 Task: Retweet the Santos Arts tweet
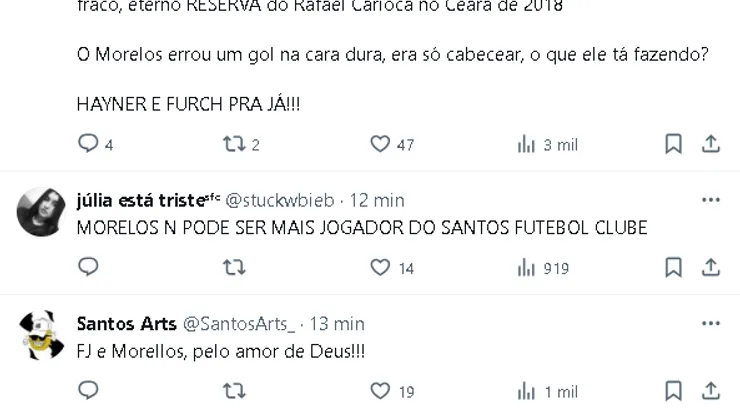[x=234, y=391]
